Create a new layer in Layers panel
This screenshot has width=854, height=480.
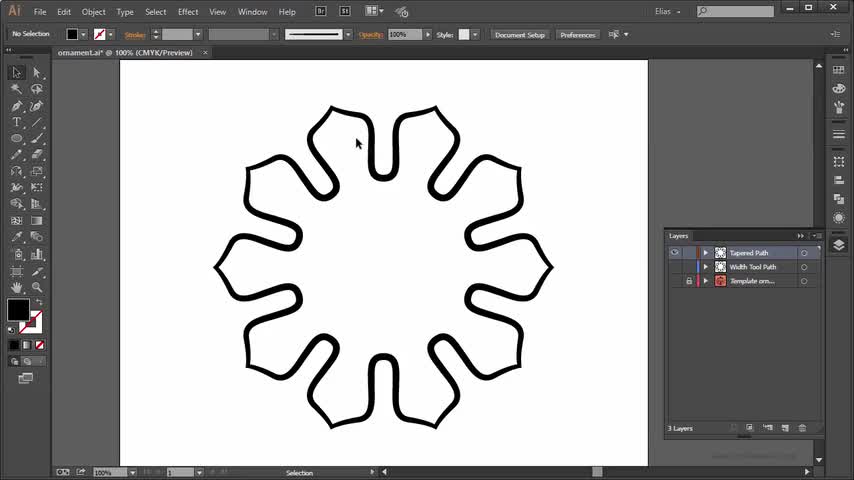click(x=785, y=428)
